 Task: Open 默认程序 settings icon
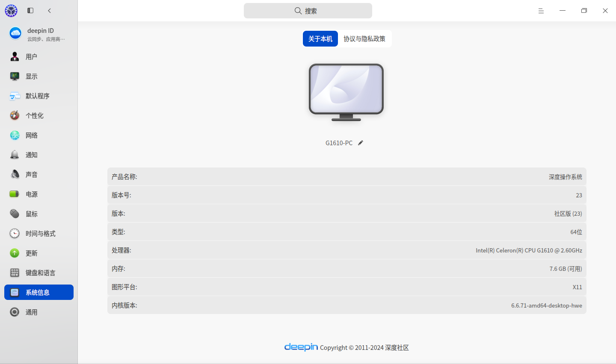click(x=15, y=96)
